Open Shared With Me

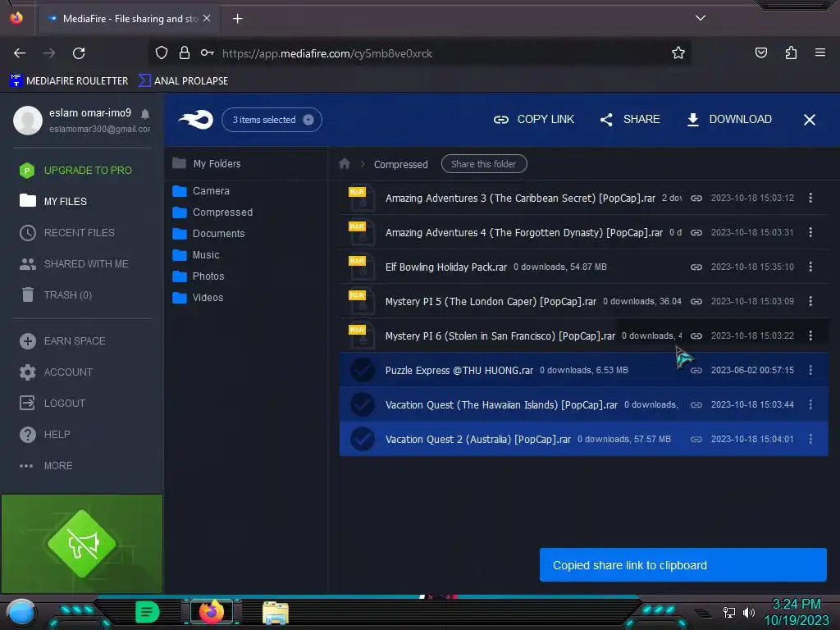pyautogui.click(x=74, y=264)
